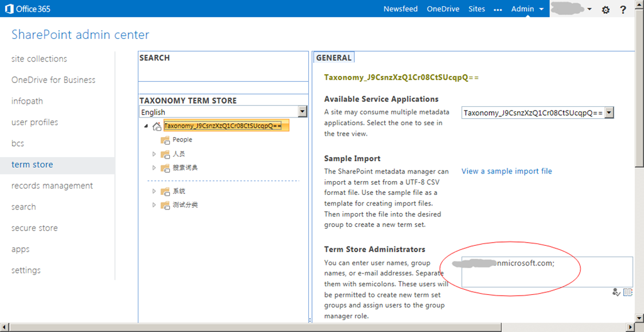Expand the 测试分类 group node

pyautogui.click(x=155, y=204)
